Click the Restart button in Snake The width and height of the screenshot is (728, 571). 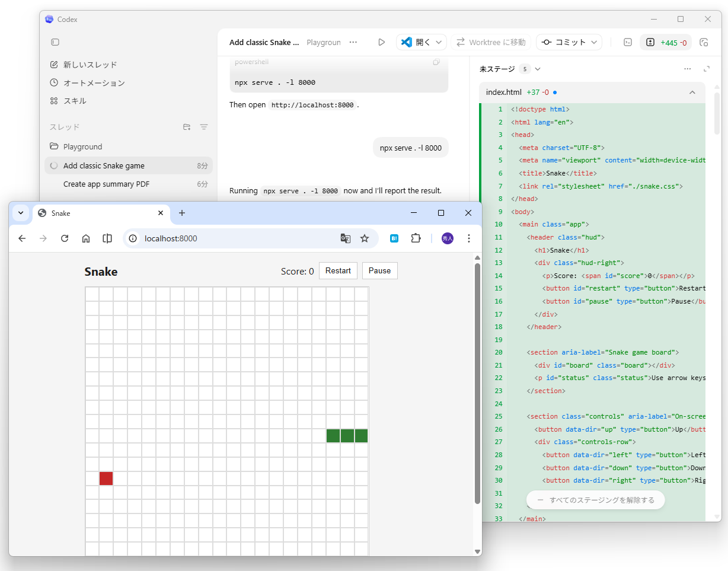tap(338, 270)
